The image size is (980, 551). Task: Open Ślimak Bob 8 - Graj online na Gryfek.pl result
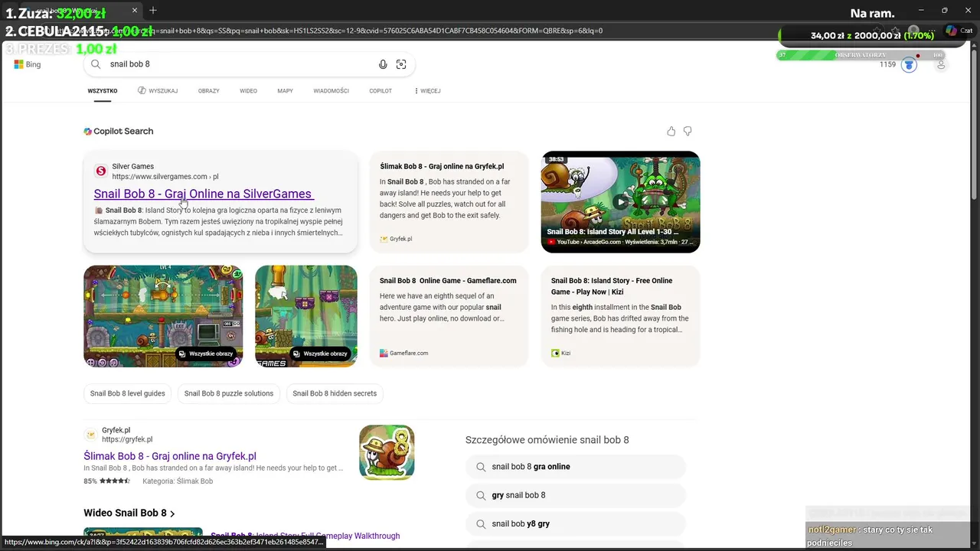tap(170, 456)
